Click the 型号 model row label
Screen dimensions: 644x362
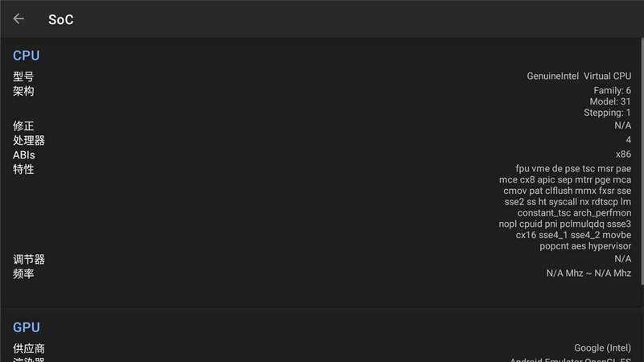(x=23, y=76)
